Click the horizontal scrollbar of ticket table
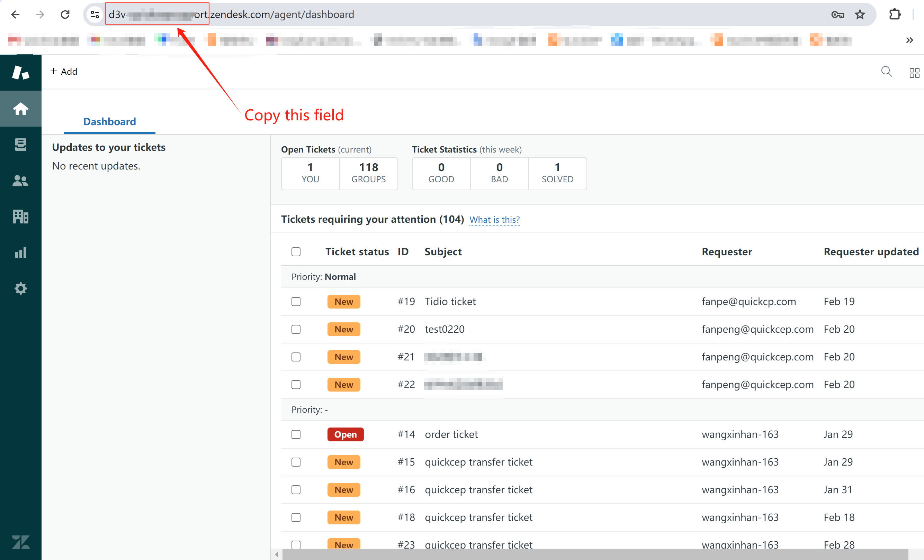The width and height of the screenshot is (924, 560). [595, 554]
